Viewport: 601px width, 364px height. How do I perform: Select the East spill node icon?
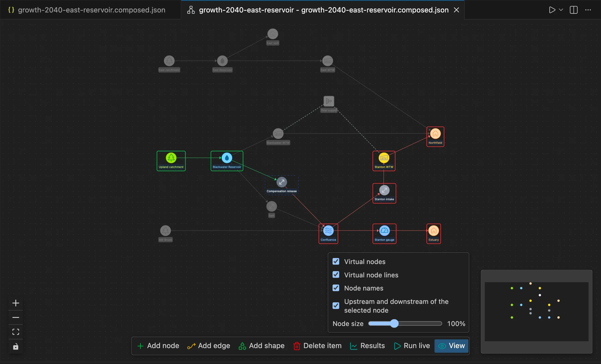click(x=273, y=34)
